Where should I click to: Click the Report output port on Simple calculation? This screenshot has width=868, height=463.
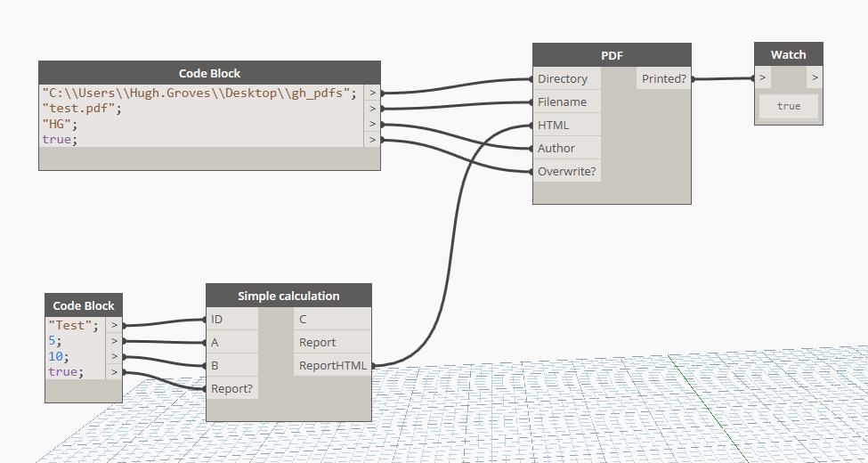coord(332,342)
